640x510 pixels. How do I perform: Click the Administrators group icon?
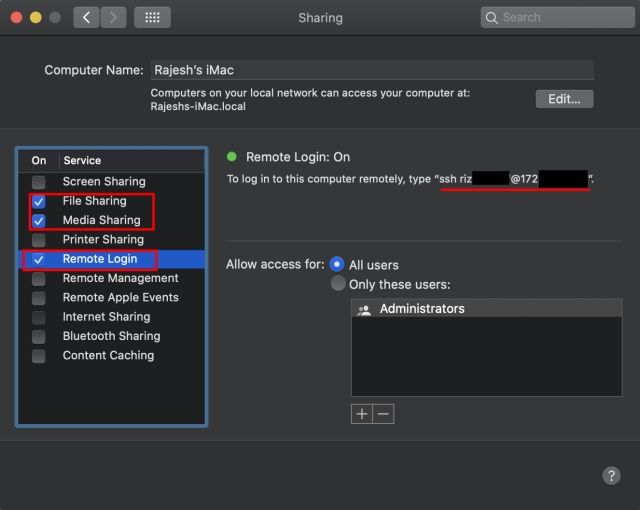tap(364, 310)
